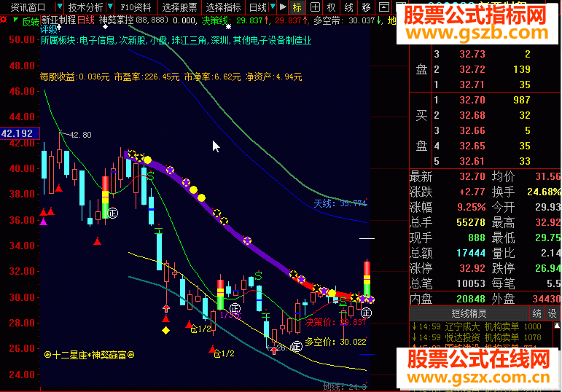Expand the 日线 period dropdown arrow
The height and width of the screenshot is (392, 562).
coord(273,7)
